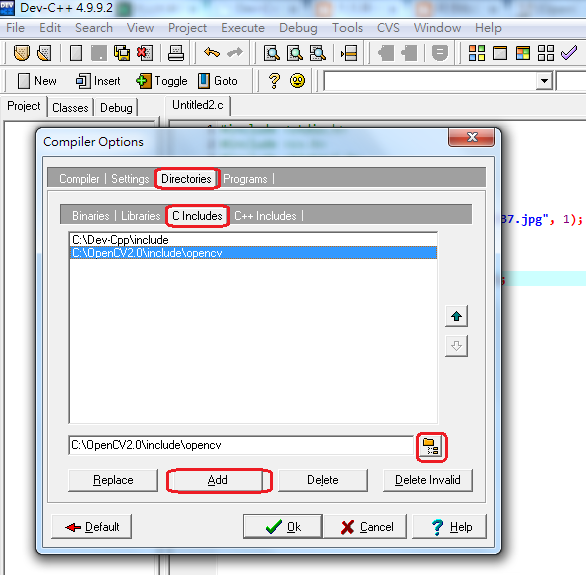Open the Tools menu
The width and height of the screenshot is (586, 575).
click(348, 28)
